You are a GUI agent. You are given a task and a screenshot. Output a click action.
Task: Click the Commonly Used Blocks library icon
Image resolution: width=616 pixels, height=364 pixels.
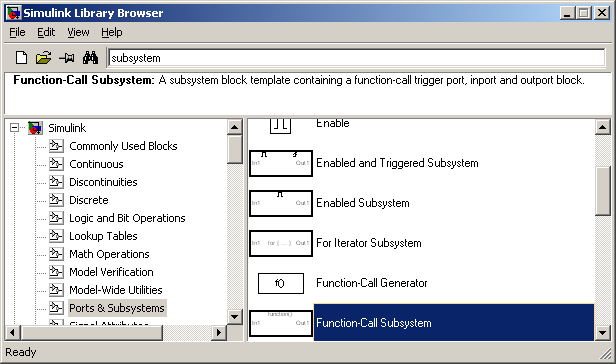pos(56,146)
